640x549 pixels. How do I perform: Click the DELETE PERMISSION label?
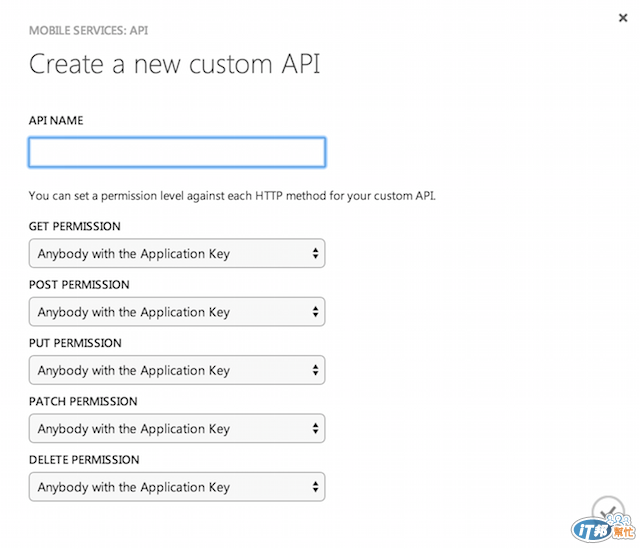(84, 460)
